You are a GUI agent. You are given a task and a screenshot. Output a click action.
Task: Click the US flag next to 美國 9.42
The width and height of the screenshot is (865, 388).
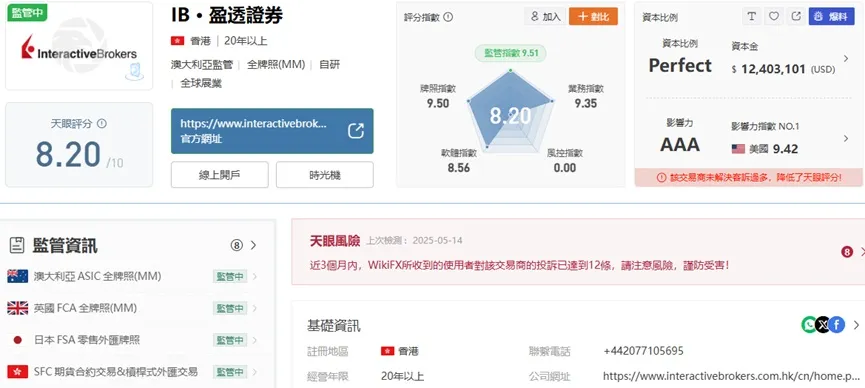[738, 149]
